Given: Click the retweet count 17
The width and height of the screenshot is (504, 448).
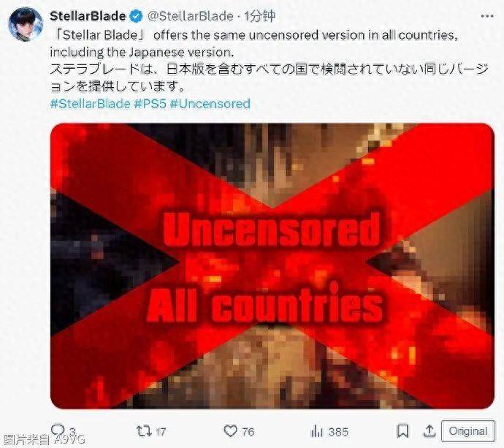Looking at the screenshot, I should click(x=161, y=432).
